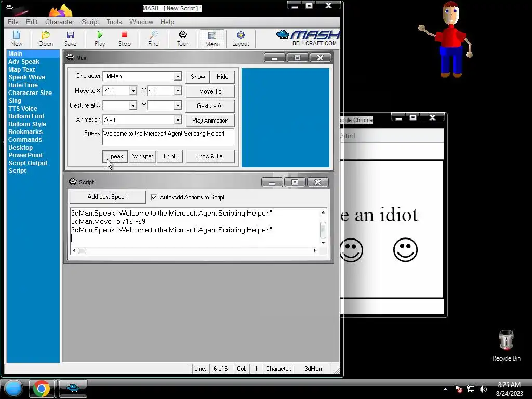Run the script with the Play icon

(x=100, y=38)
